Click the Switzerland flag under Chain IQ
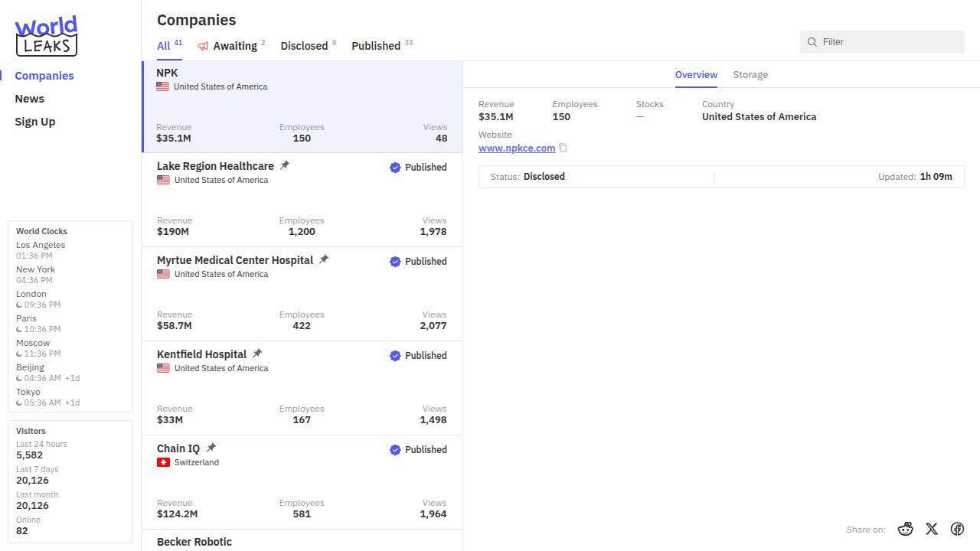 [163, 463]
